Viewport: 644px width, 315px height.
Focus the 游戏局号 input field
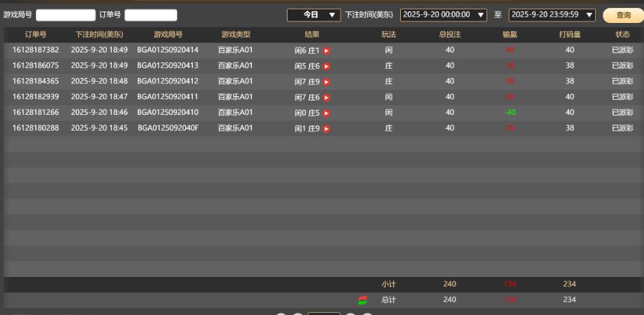pos(66,15)
